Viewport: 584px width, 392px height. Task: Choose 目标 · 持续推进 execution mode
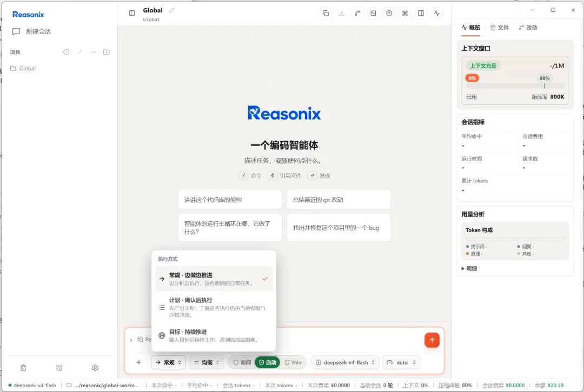click(x=214, y=335)
